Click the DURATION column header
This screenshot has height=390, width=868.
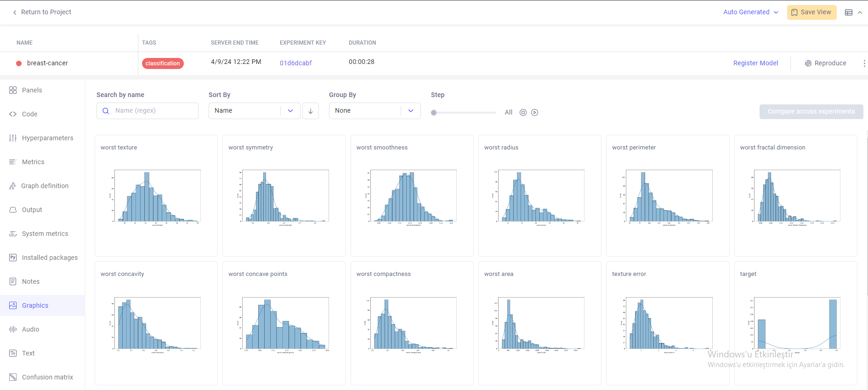(x=363, y=43)
